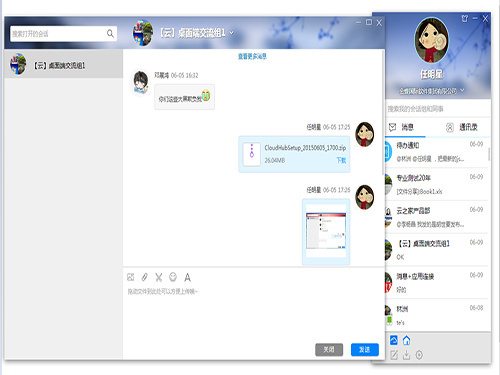The width and height of the screenshot is (500, 375).
Task: Click the first message text bubble
Action: pos(184,97)
